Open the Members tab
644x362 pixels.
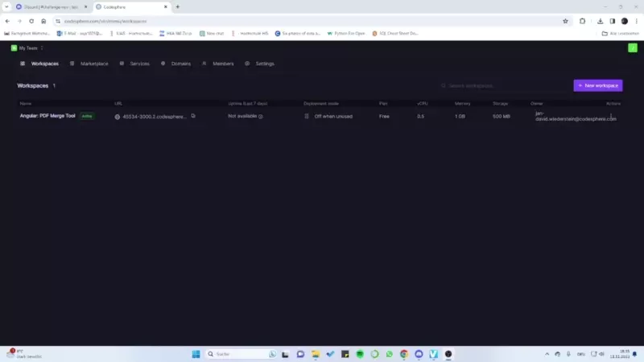[x=217, y=64]
